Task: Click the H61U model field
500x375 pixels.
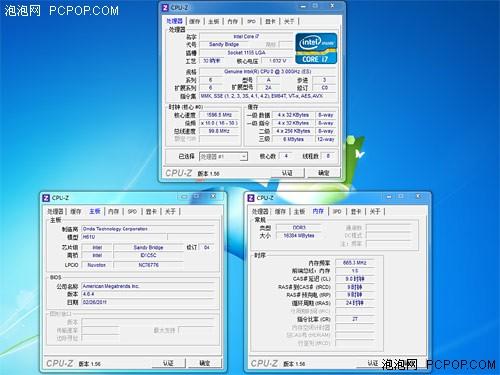Action: tap(124, 237)
